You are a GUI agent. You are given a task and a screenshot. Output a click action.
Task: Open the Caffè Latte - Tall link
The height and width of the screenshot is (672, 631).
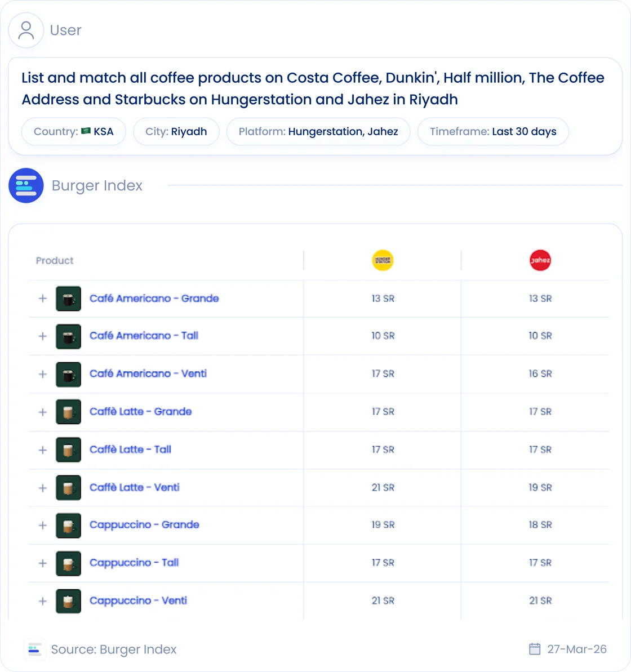click(130, 450)
